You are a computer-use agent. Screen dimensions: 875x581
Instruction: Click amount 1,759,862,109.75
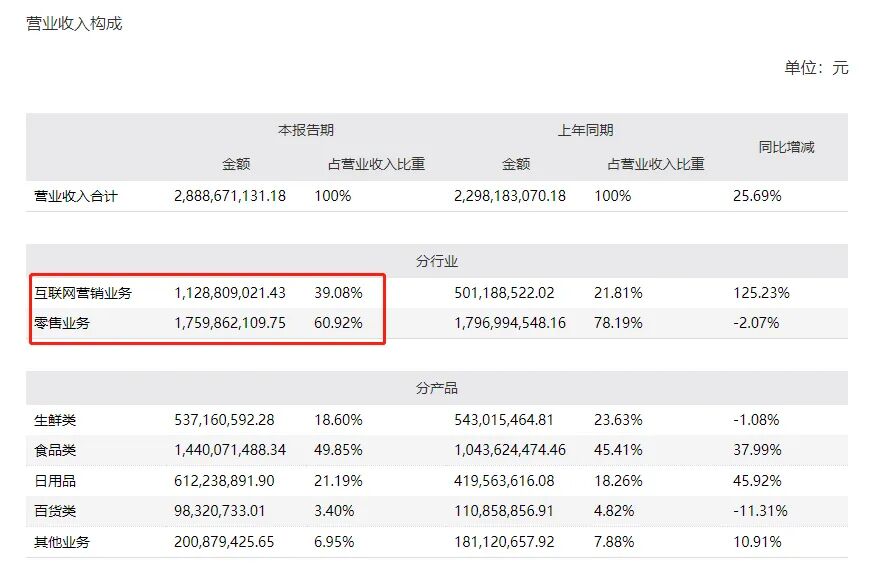coord(230,323)
